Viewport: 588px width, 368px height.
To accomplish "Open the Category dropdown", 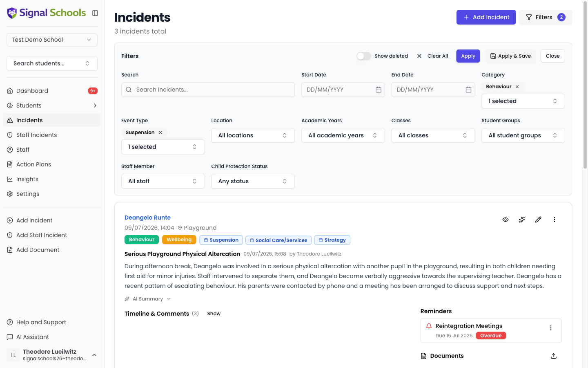I will pyautogui.click(x=523, y=101).
